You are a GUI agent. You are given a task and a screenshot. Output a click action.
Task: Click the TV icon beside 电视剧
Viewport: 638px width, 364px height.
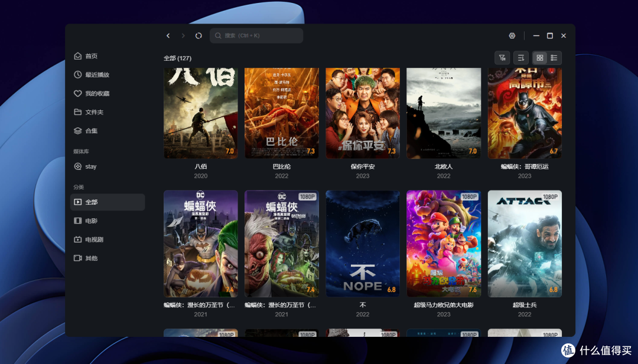[78, 240]
